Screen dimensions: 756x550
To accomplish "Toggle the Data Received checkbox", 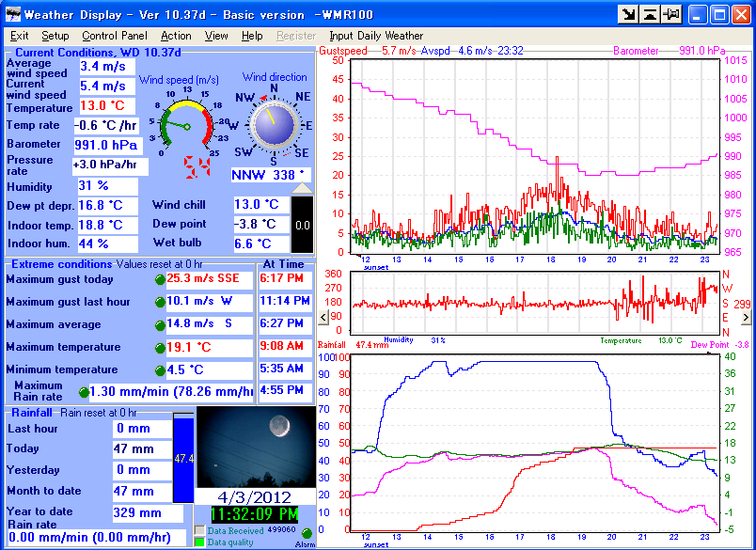I will point(199,529).
